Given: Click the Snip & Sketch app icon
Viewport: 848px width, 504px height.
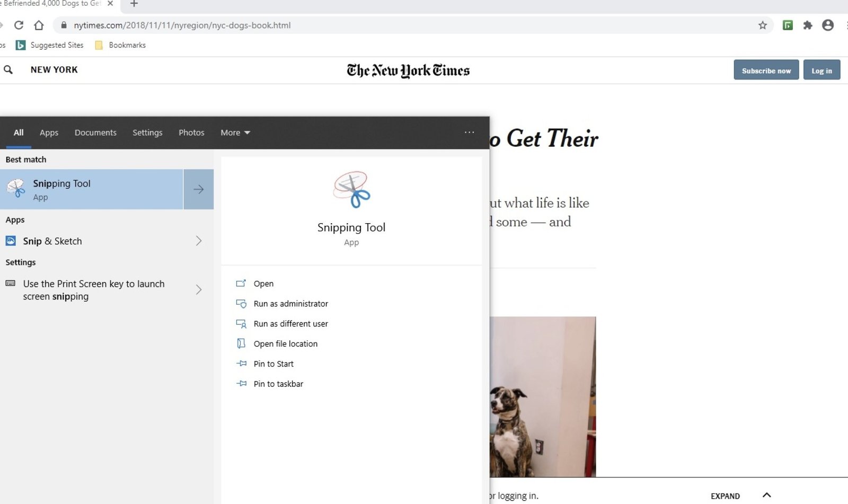Looking at the screenshot, I should click(x=11, y=241).
